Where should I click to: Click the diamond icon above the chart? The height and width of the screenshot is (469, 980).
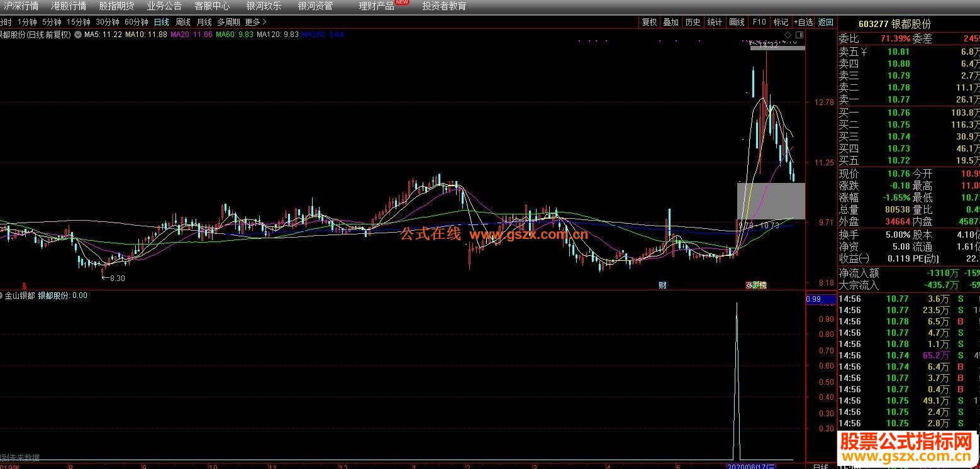788,35
